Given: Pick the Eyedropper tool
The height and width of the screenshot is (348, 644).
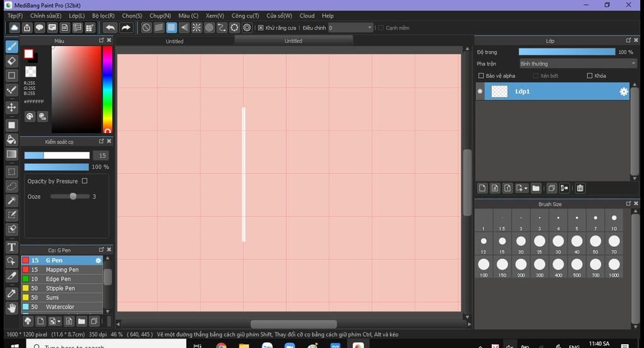Looking at the screenshot, I should point(11,293).
